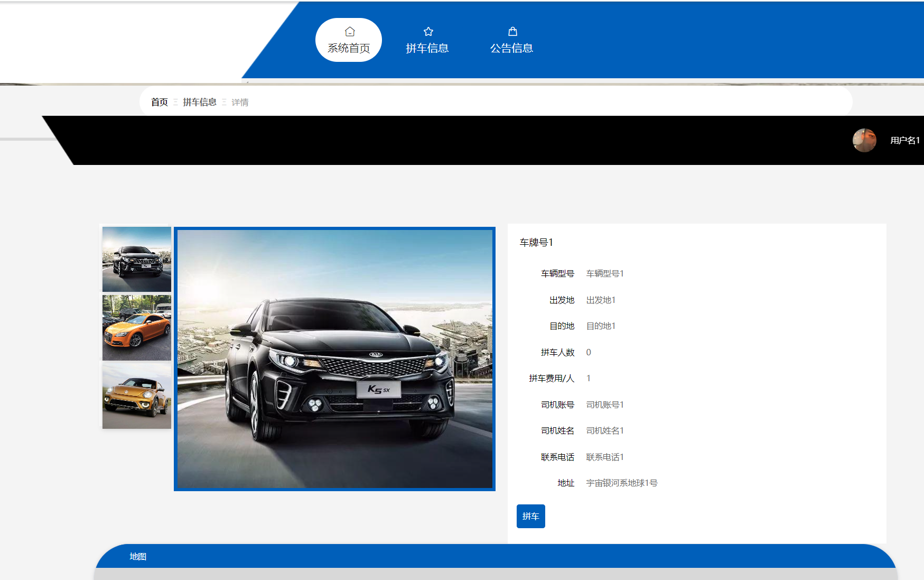The height and width of the screenshot is (580, 924).
Task: Click the breadcrumb separator icon after 首页
Action: [x=174, y=102]
